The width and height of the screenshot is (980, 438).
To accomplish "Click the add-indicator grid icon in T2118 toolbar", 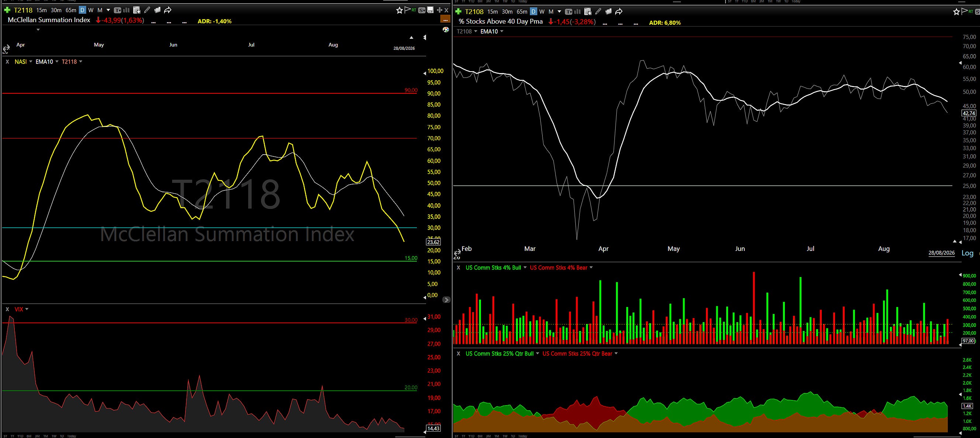I will pos(136,10).
